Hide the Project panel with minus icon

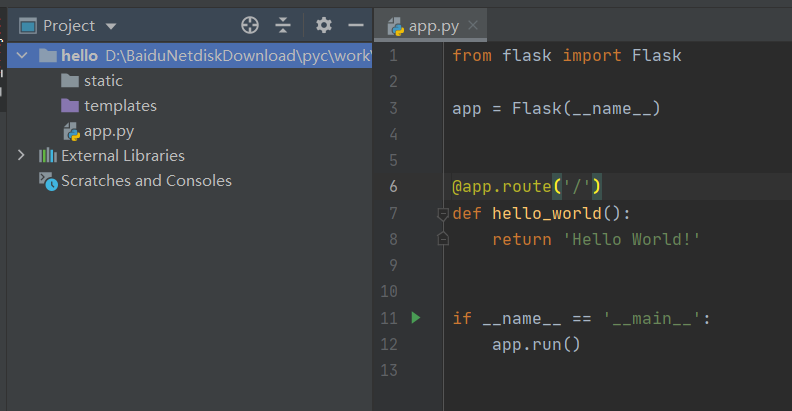pyautogui.click(x=356, y=25)
